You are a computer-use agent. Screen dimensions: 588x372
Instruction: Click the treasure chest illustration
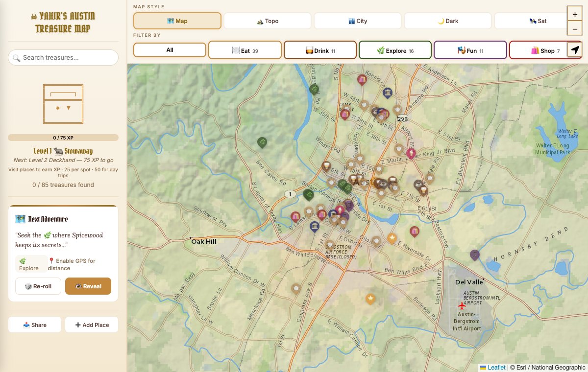63,104
